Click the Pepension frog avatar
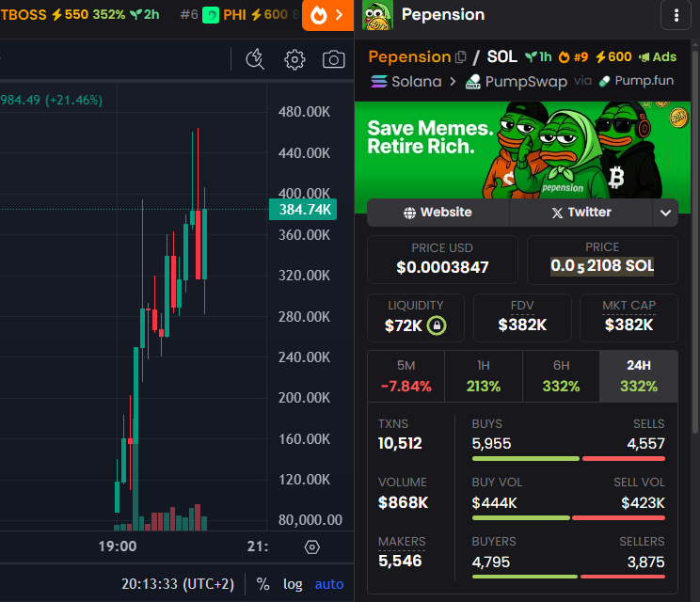Screen dimensions: 700x602 click(x=377, y=15)
